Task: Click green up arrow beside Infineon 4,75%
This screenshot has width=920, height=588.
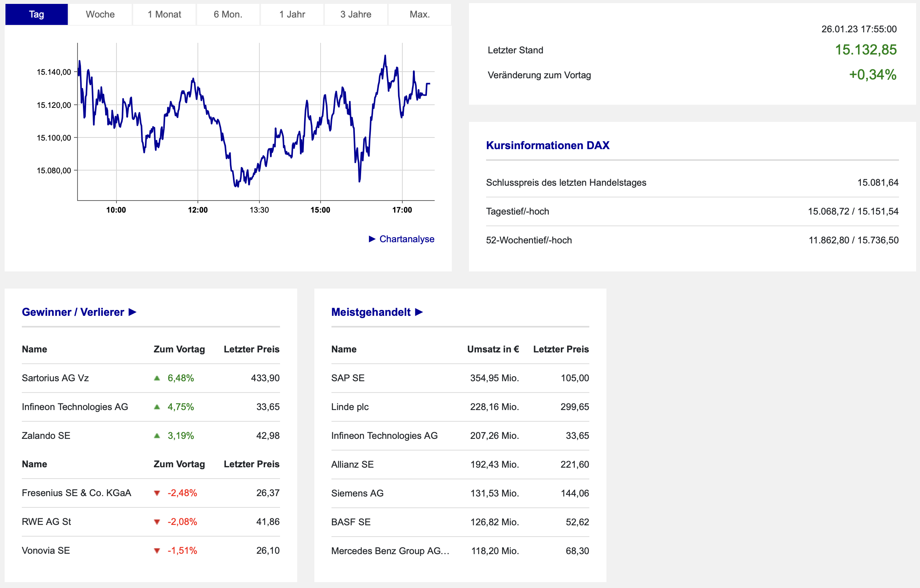Action: 157,407
